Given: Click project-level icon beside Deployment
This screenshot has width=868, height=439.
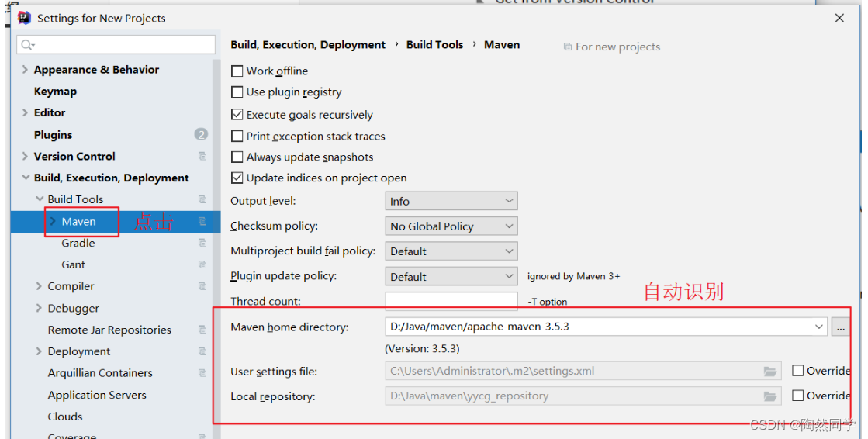Looking at the screenshot, I should pos(202,351).
